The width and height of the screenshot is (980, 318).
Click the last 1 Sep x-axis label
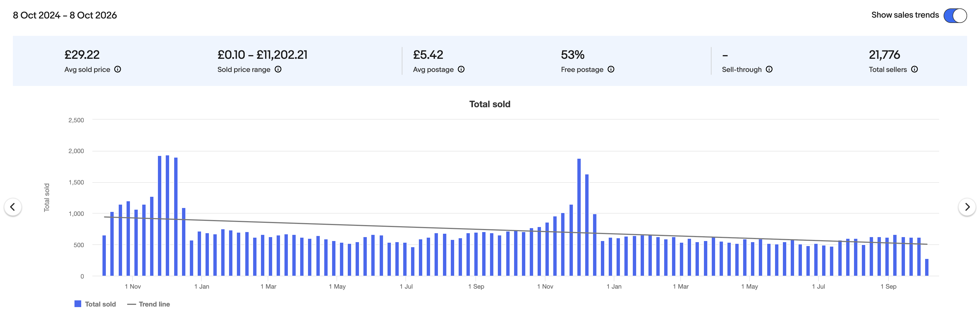pos(888,286)
